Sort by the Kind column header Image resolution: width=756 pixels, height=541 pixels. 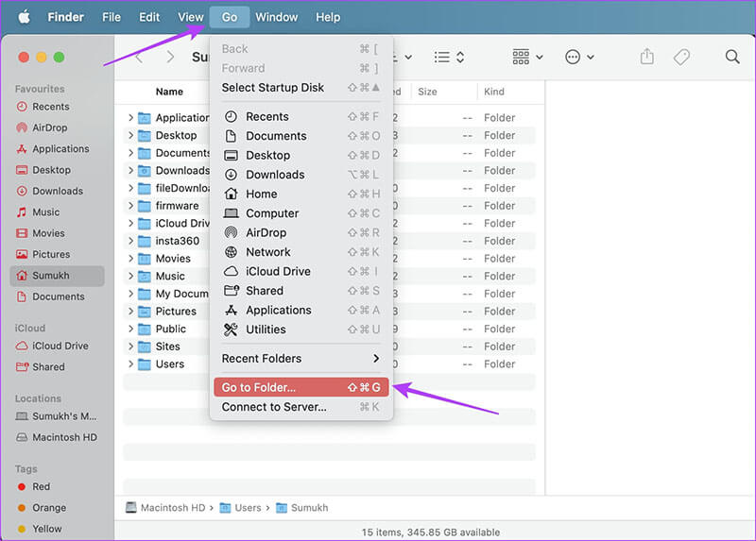494,92
